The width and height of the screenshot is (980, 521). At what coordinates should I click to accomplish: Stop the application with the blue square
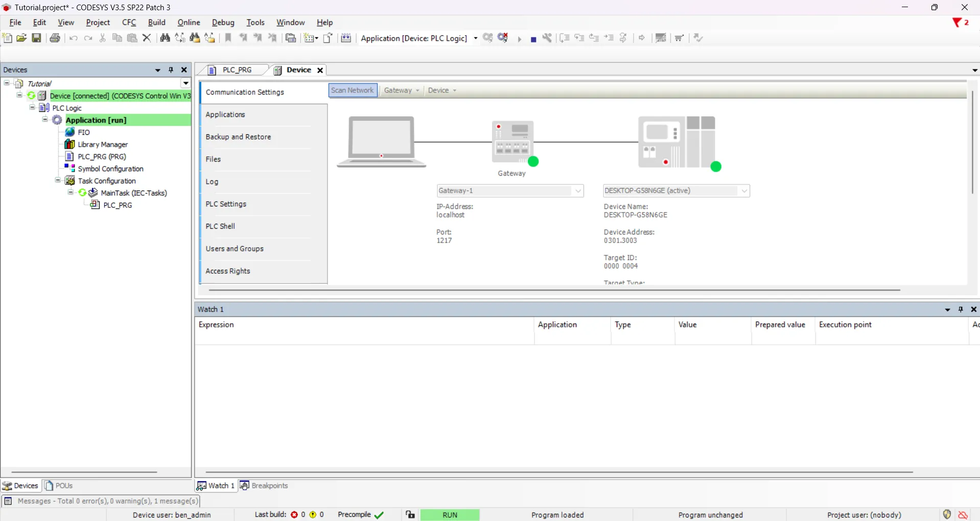point(533,39)
